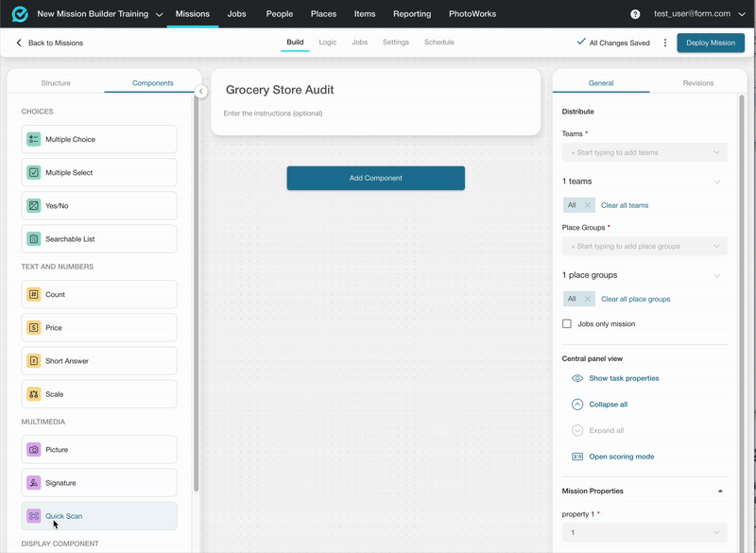Toggle Show task properties eye
The image size is (756, 553).
point(577,378)
